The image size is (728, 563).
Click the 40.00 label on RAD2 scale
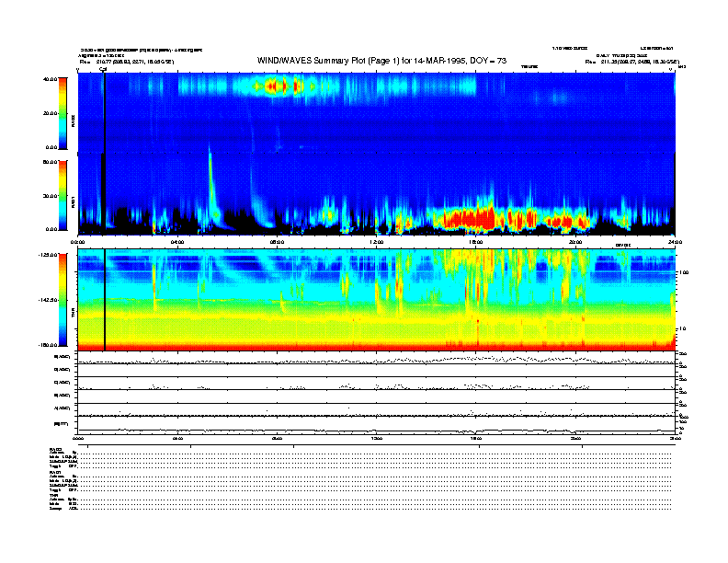coord(50,79)
